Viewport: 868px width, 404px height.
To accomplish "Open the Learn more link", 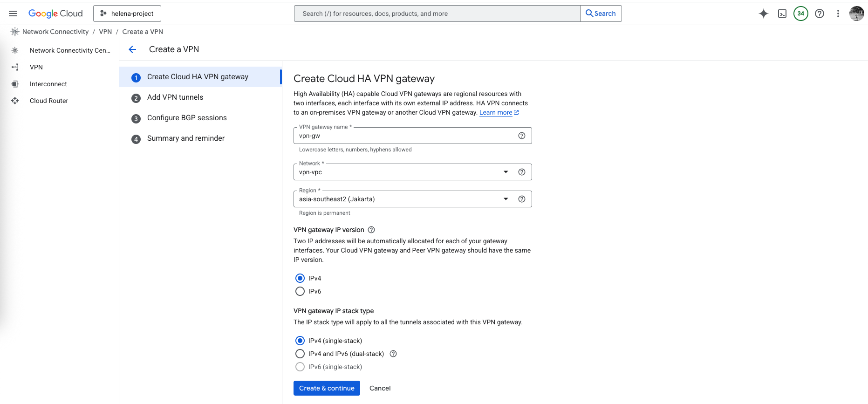I will point(496,113).
